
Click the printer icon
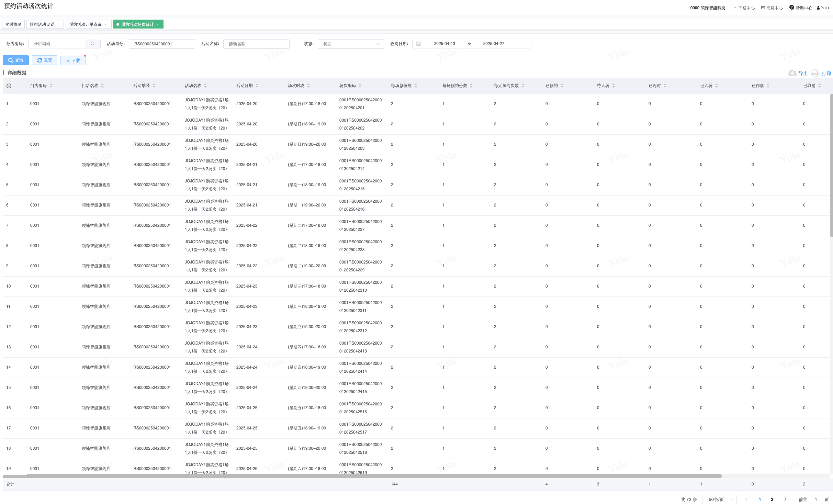point(815,73)
